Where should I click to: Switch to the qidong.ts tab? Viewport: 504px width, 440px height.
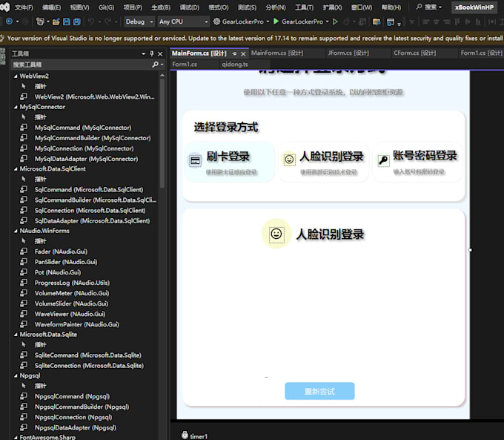click(235, 65)
